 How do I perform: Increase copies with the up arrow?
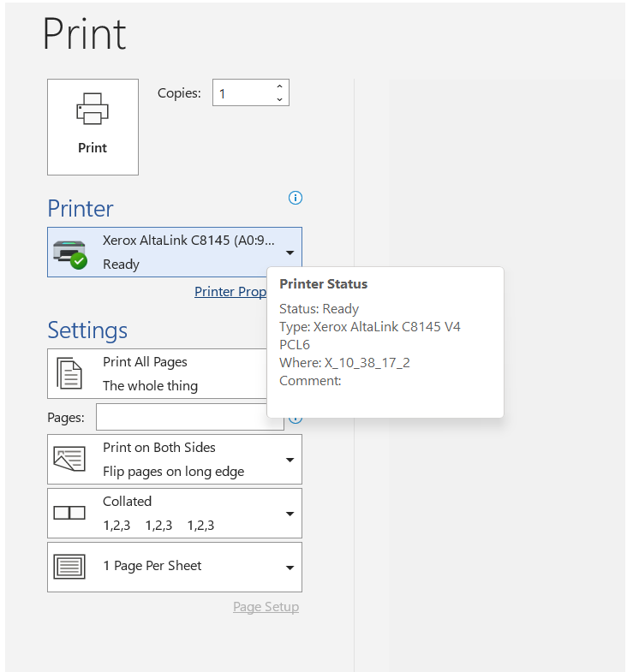point(279,86)
